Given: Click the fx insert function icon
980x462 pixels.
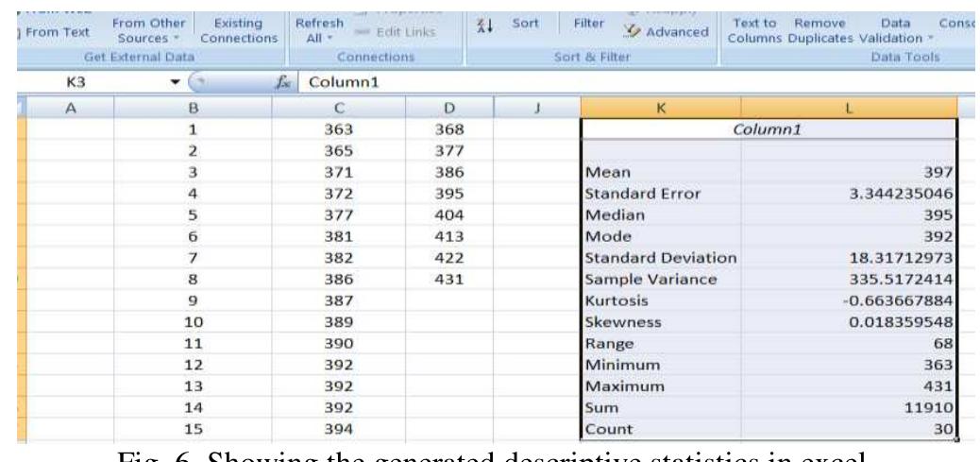Looking at the screenshot, I should point(284,82).
